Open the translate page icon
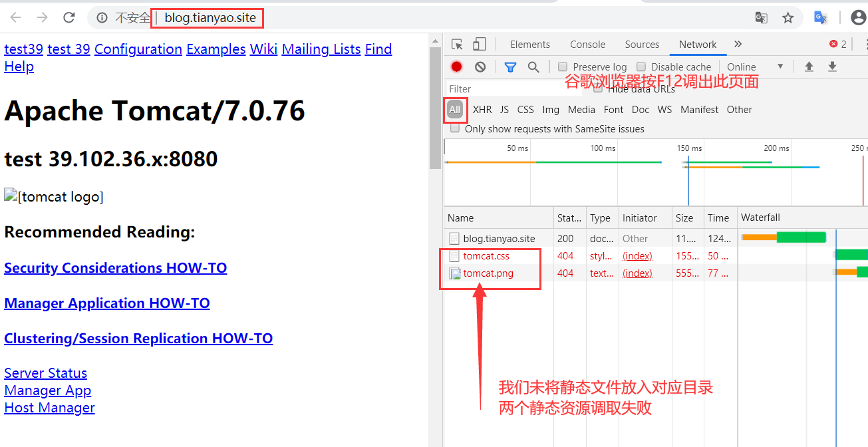The width and height of the screenshot is (868, 447). (762, 18)
